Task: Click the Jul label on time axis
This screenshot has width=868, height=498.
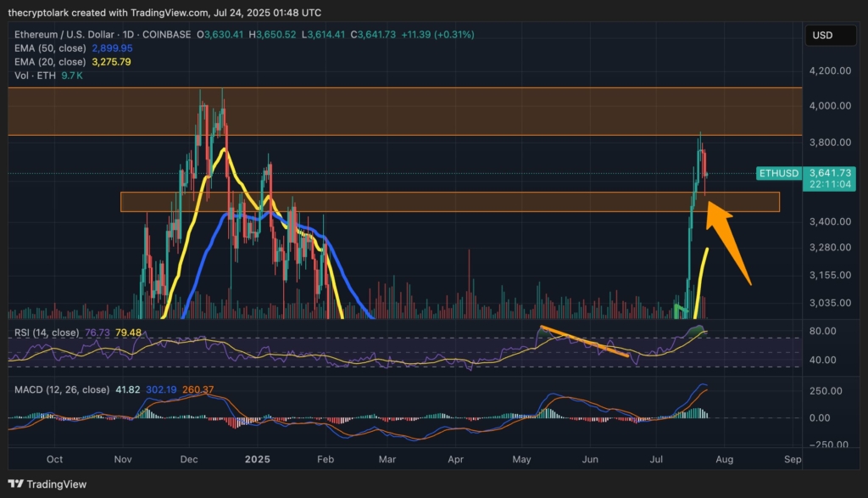Action: 657,459
